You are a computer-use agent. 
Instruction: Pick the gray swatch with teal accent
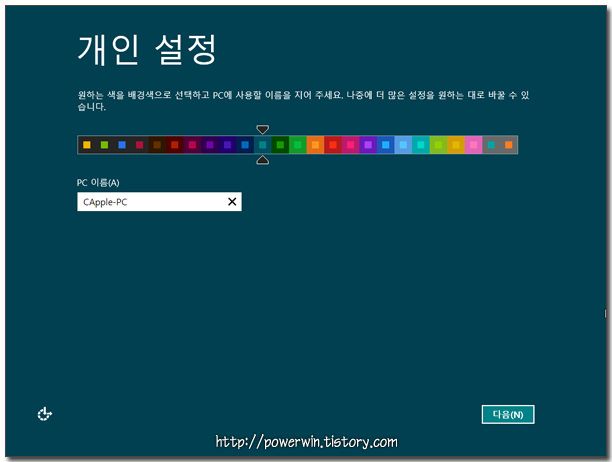pos(491,145)
